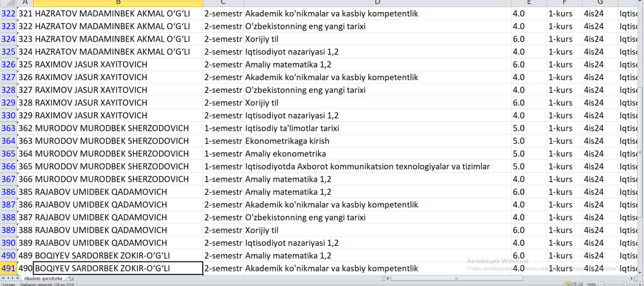Select active cell BOQIYEV in row 491
The width and height of the screenshot is (644, 286).
[118, 268]
